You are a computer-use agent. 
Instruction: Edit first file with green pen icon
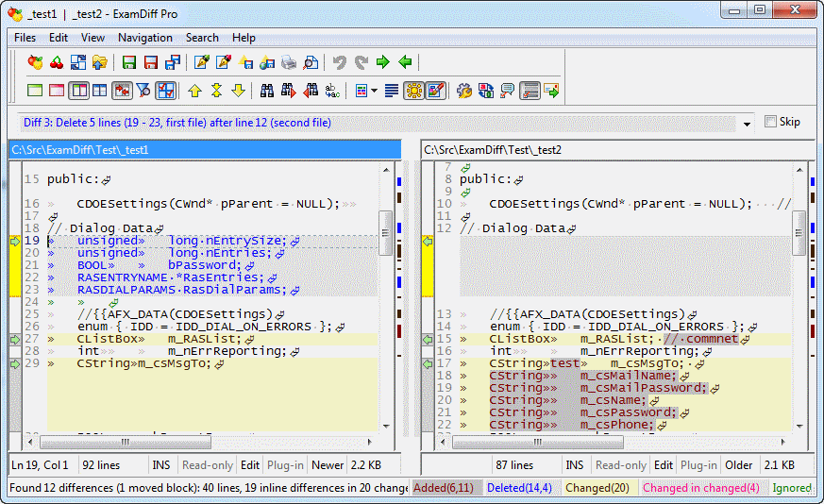click(x=202, y=62)
